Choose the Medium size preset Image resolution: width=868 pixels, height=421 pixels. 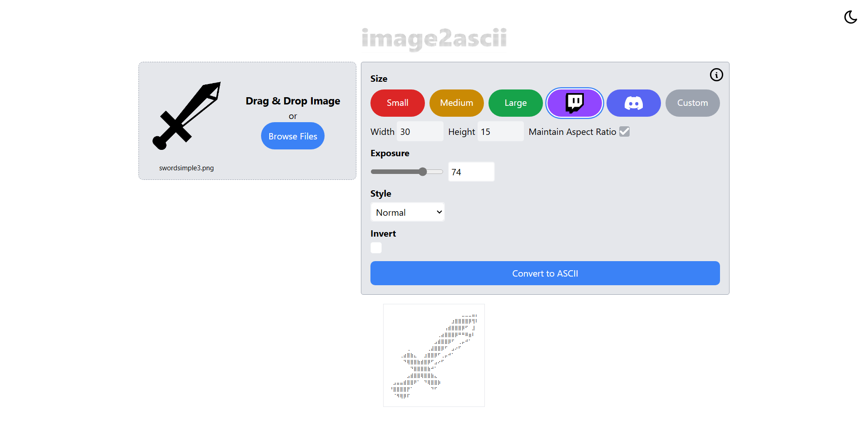pos(456,103)
